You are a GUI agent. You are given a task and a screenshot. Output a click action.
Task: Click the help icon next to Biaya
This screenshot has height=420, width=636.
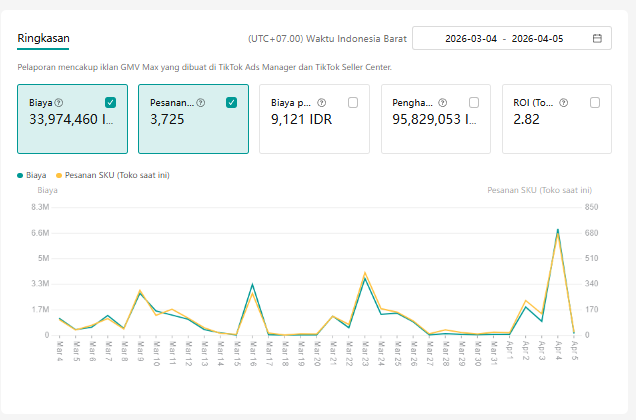(59, 103)
